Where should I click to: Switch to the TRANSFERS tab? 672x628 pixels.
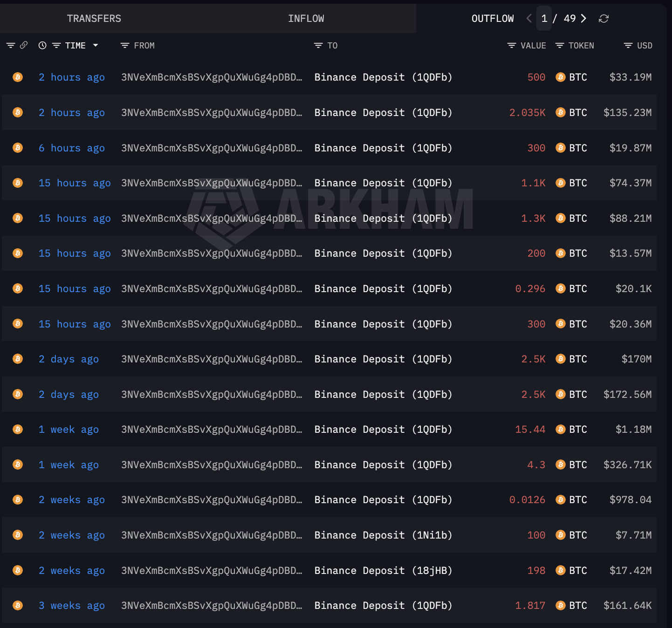pos(94,18)
